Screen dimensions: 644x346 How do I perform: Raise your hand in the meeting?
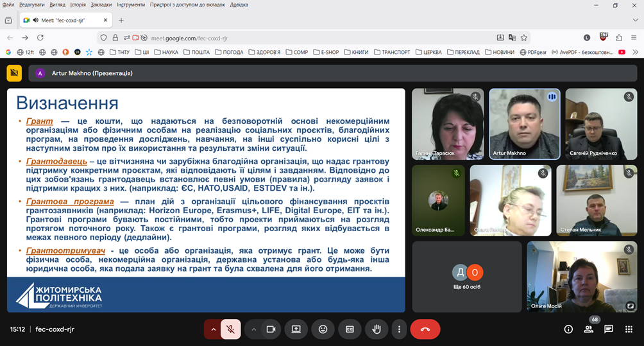(377, 329)
